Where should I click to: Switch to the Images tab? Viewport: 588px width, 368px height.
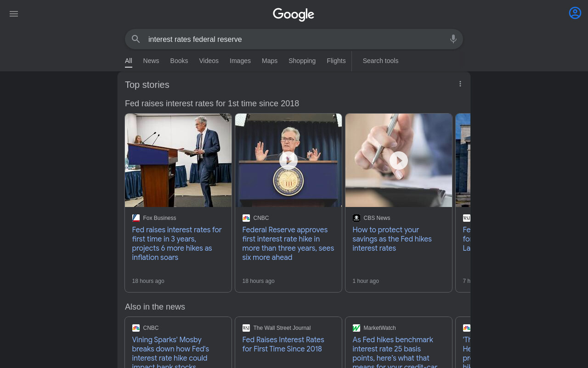(x=240, y=61)
